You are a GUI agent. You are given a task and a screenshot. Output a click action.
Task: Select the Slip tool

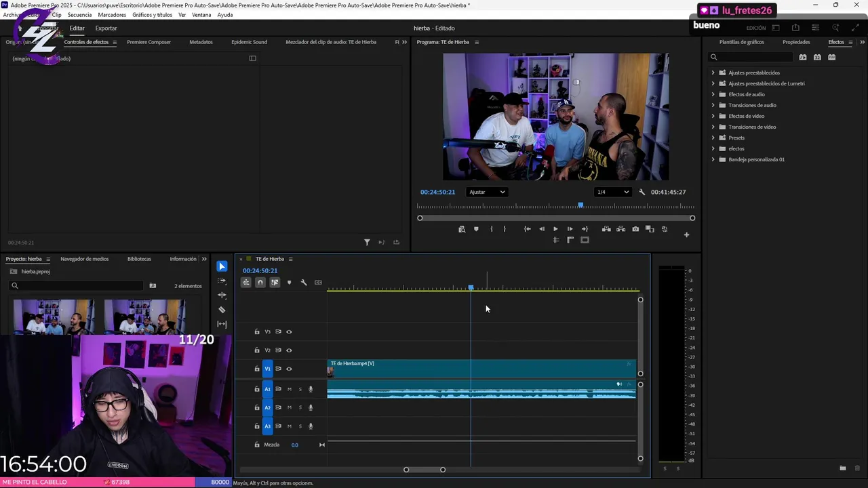[x=222, y=324]
